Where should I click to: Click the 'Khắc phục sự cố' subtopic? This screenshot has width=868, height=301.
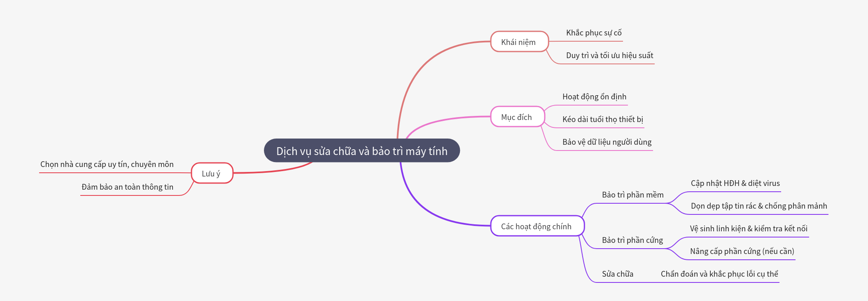coord(593,33)
